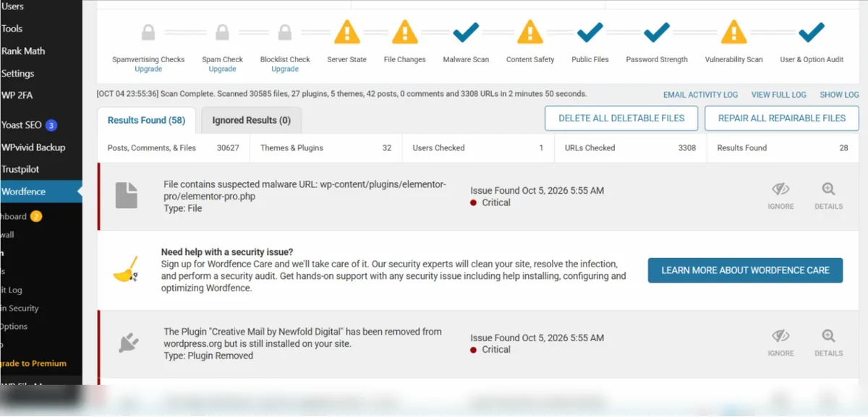868x417 pixels.
Task: Click the File Changes warning icon
Action: [405, 32]
